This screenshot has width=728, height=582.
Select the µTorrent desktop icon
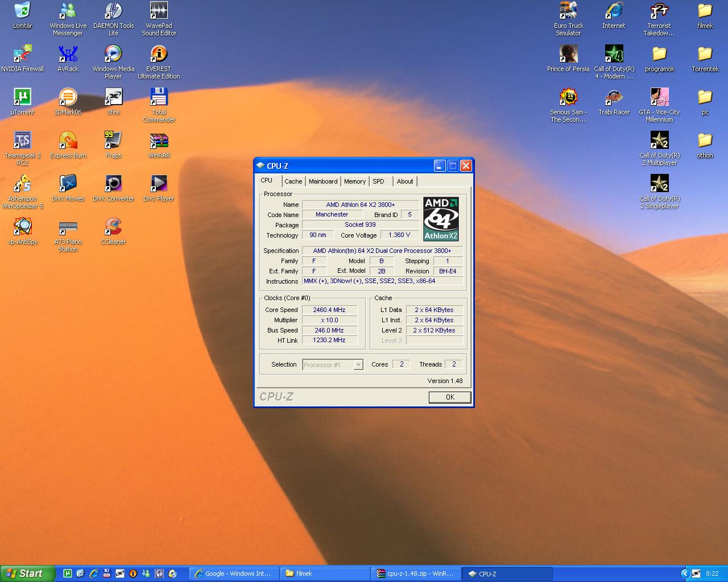tap(22, 102)
